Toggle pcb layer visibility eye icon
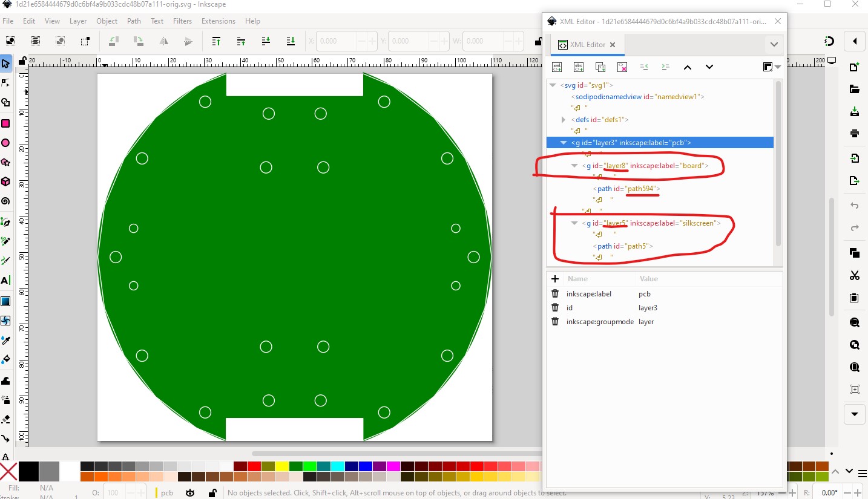This screenshot has width=868, height=499. tap(190, 493)
